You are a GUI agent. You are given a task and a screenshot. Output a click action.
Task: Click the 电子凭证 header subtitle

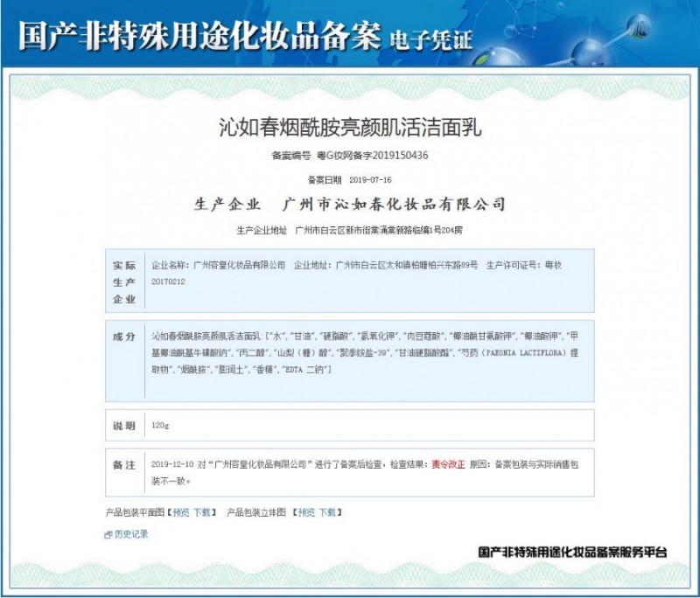(x=430, y=39)
